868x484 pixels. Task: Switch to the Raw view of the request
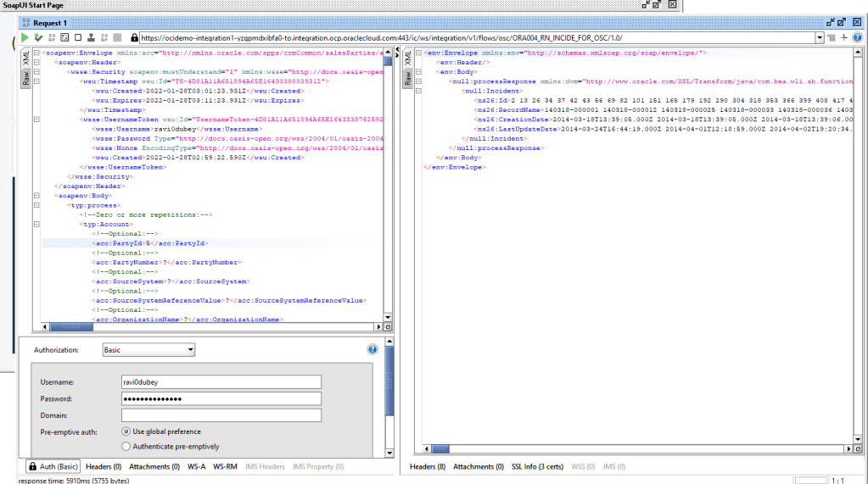click(26, 80)
